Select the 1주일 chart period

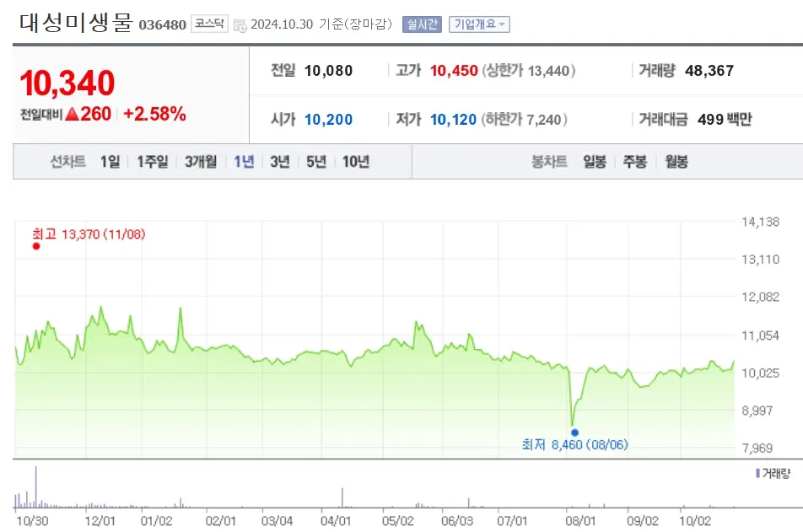(152, 161)
